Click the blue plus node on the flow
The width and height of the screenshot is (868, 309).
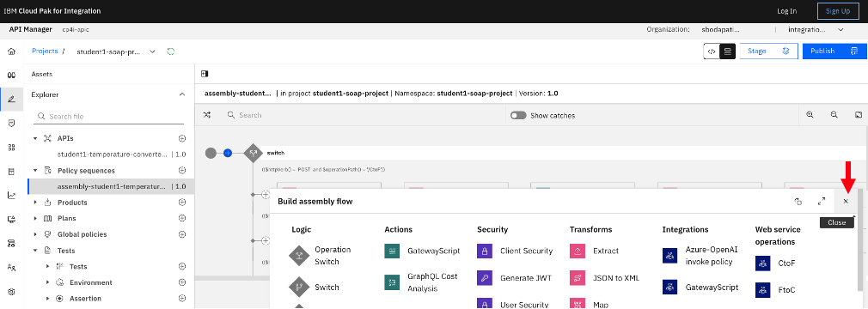coord(227,153)
